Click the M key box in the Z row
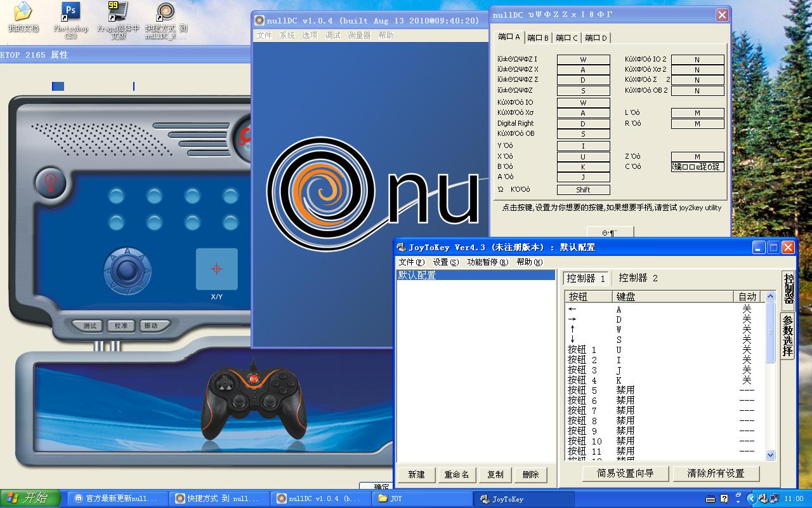 tap(697, 156)
